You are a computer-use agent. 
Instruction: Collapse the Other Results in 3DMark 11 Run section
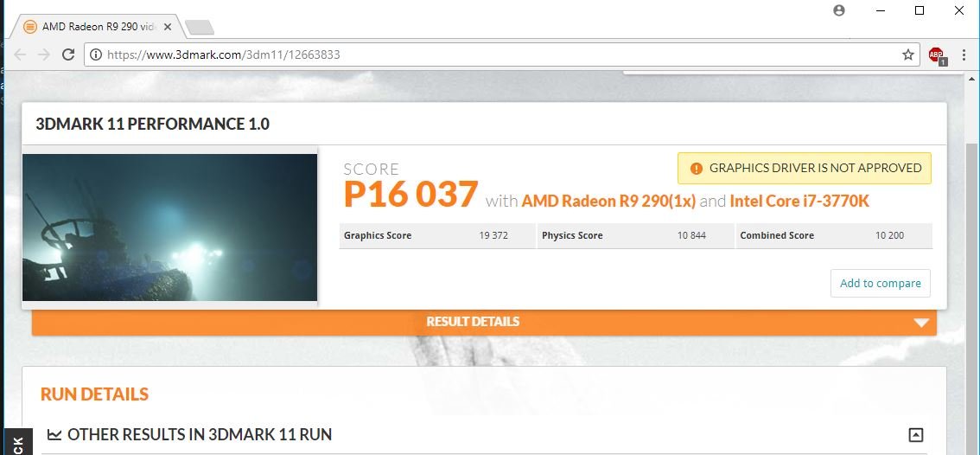[x=916, y=434]
